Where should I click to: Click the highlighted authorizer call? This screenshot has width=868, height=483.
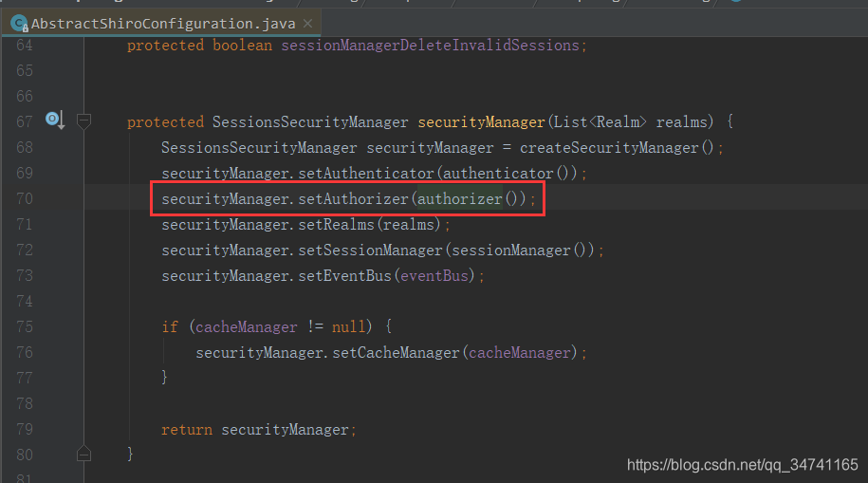[459, 198]
